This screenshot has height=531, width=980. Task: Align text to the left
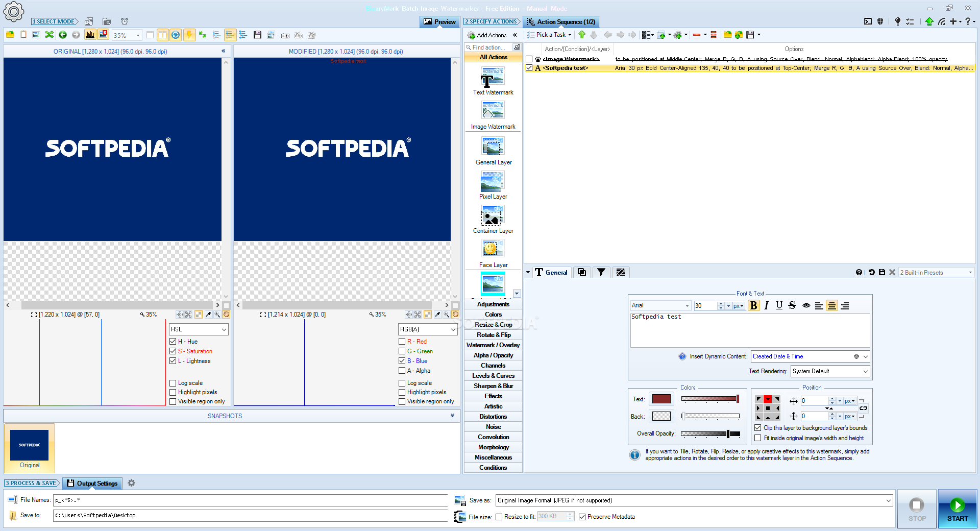(819, 305)
